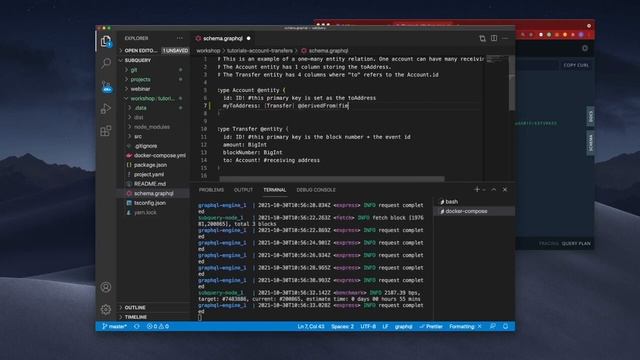Click the open changes icon in editor toolbar
The image size is (640, 360).
(482, 38)
